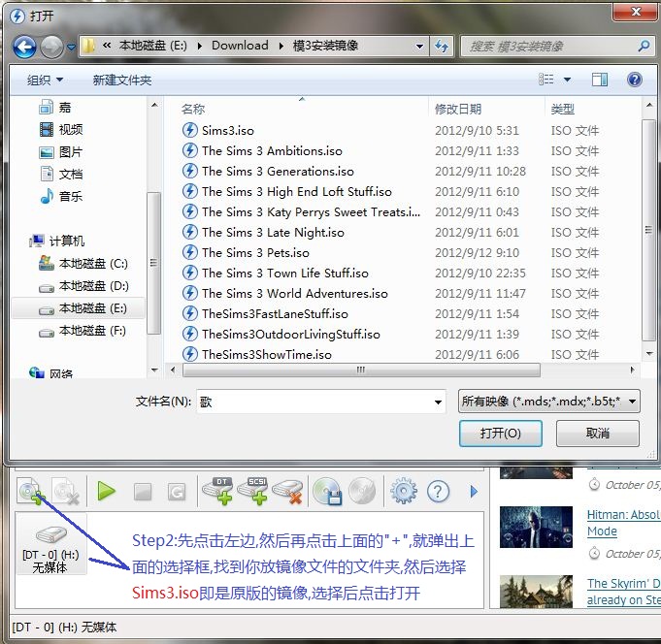
Task: Go back with the blue Back arrow
Action: coord(24,47)
